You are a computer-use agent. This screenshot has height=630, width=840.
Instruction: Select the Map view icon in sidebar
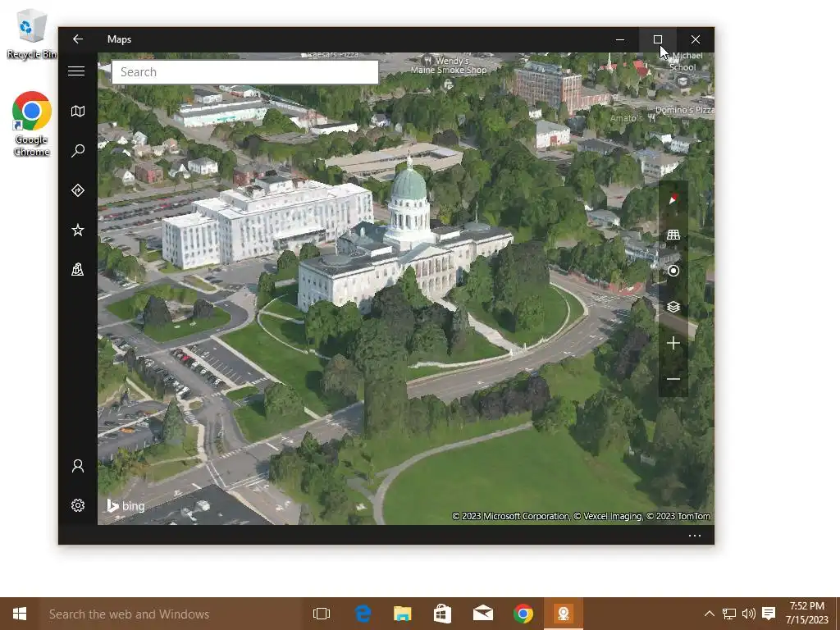click(x=78, y=111)
